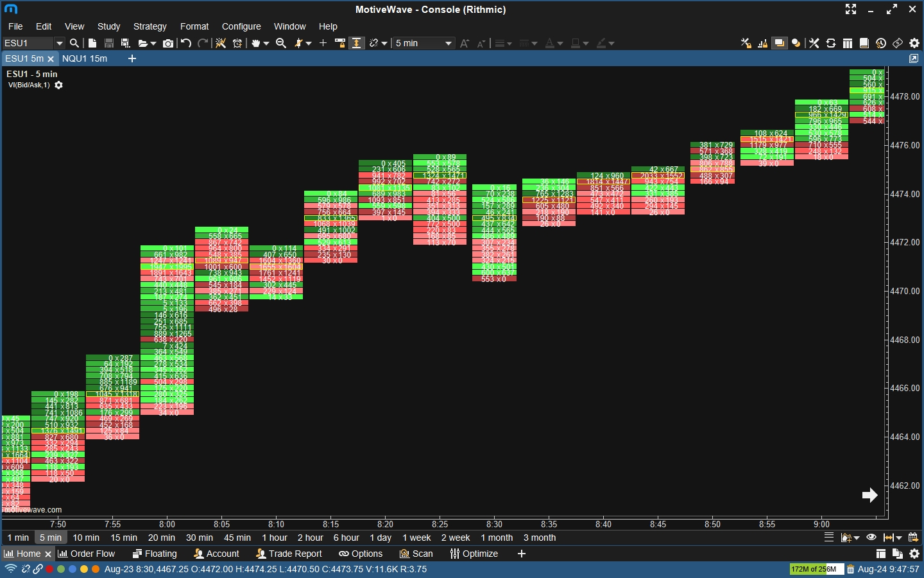Viewport: 924px width, 578px height.
Task: Click the magnifier search symbol icon
Action: (x=74, y=43)
